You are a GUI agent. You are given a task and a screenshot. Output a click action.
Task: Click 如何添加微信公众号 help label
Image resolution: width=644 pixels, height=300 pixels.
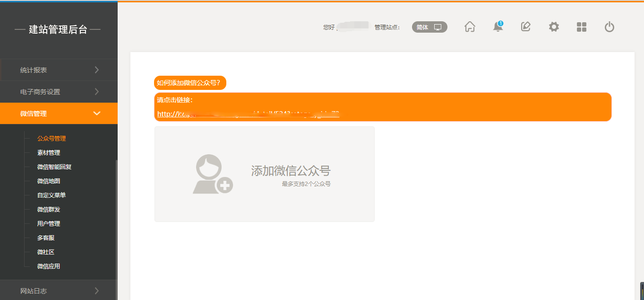point(190,83)
